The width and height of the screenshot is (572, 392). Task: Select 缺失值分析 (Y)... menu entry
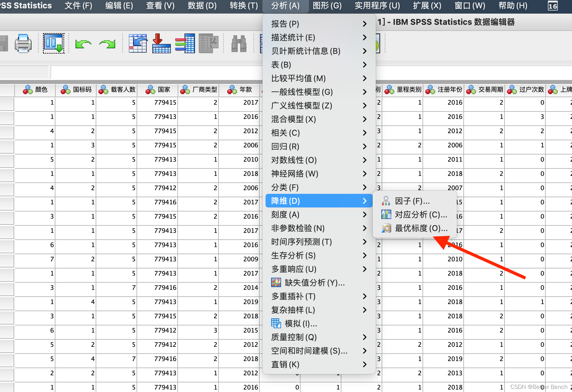[318, 283]
